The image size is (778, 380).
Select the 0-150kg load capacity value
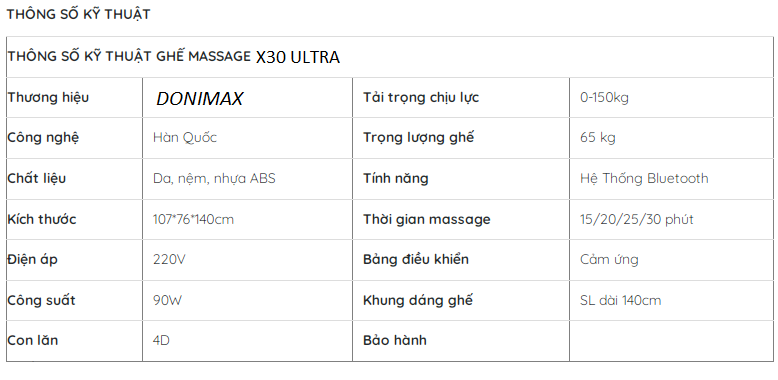tap(604, 97)
